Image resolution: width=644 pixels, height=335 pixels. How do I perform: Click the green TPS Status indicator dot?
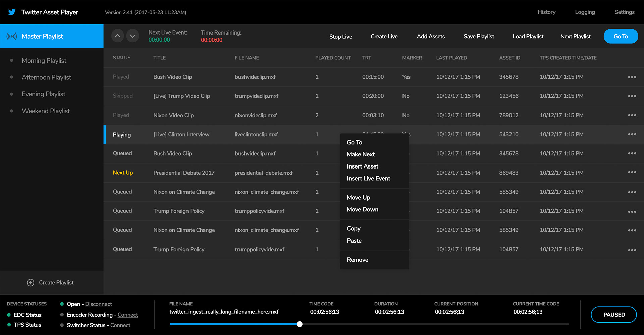[x=9, y=325]
